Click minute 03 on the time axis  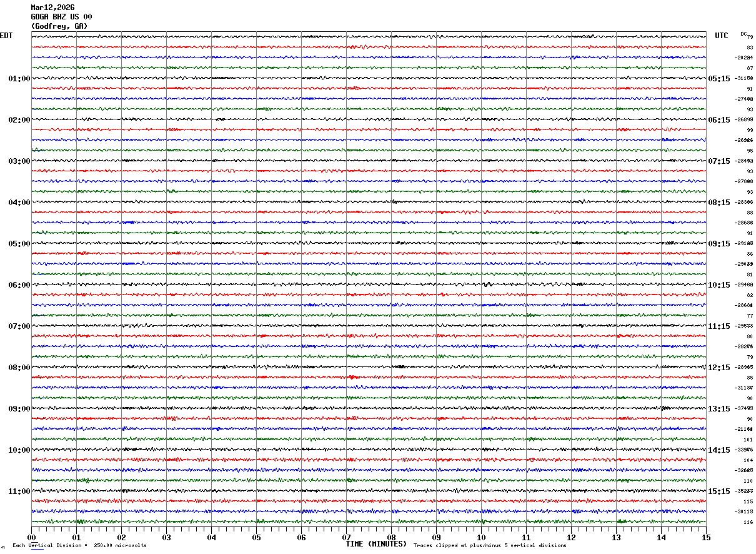(x=166, y=537)
